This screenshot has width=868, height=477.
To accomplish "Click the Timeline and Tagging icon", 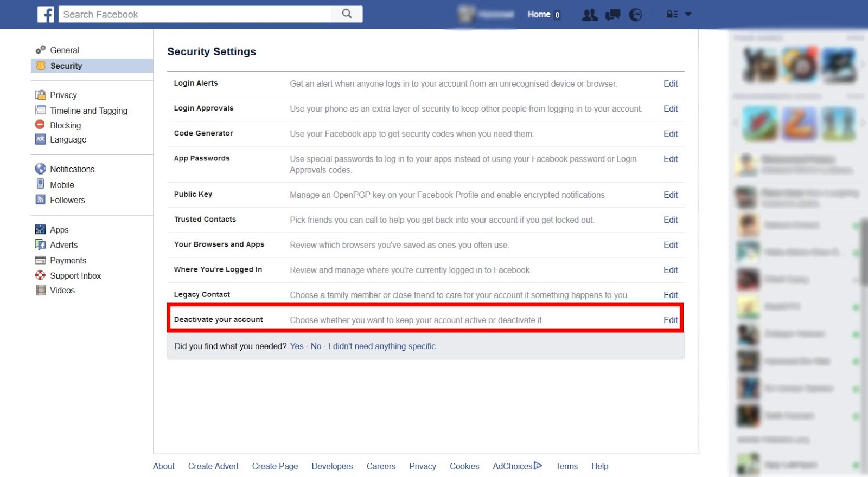I will (x=41, y=110).
